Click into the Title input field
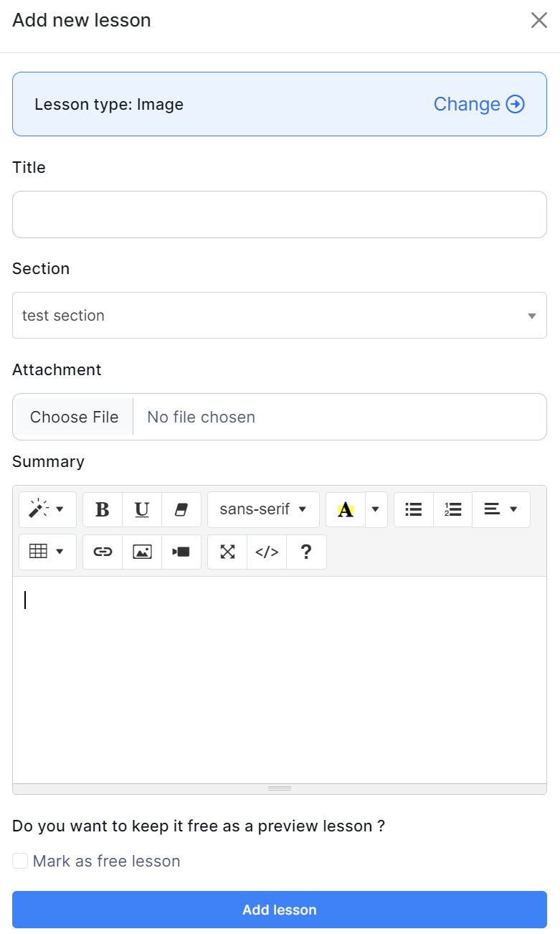The height and width of the screenshot is (934, 560). 279,214
